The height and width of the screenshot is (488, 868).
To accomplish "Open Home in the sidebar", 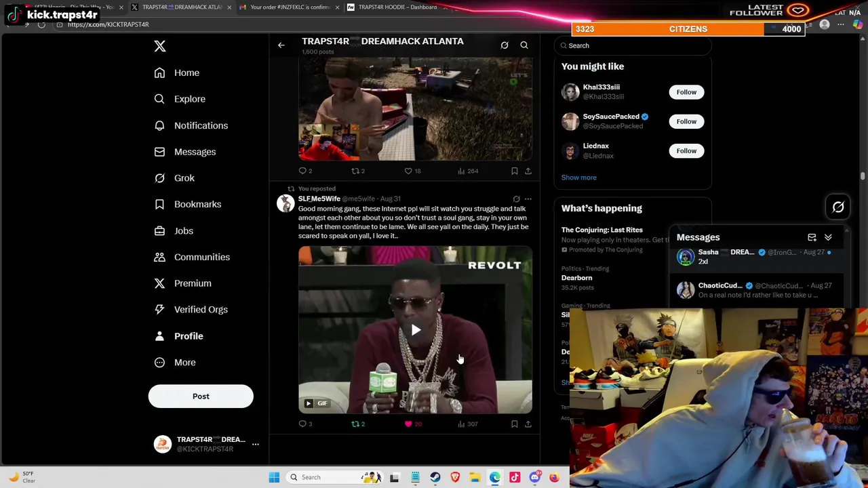I will [177, 73].
